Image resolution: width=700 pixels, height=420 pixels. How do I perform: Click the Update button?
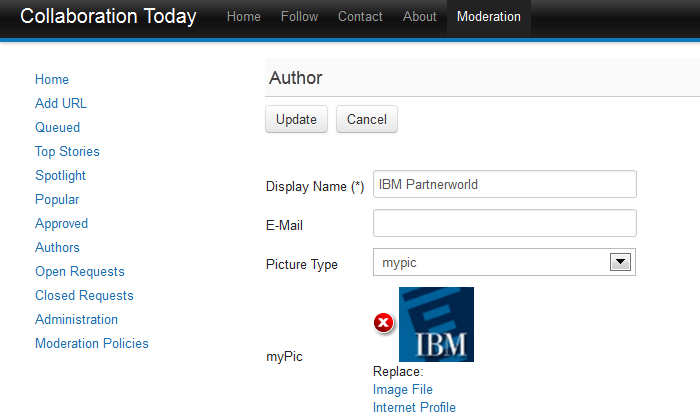coord(296,119)
